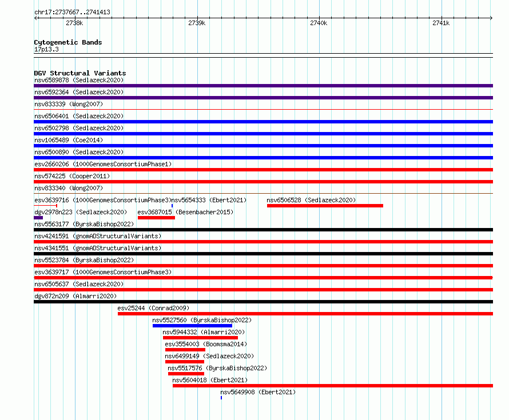Select the red bar under nsv6506528
This screenshot has height=420, width=509.
pos(325,206)
